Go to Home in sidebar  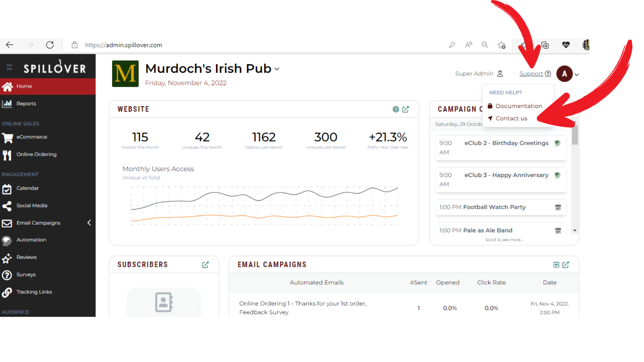point(48,86)
